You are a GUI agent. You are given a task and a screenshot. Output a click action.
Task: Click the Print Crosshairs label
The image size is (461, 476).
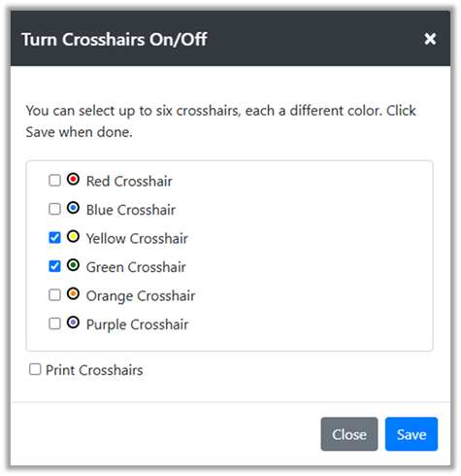pos(94,370)
